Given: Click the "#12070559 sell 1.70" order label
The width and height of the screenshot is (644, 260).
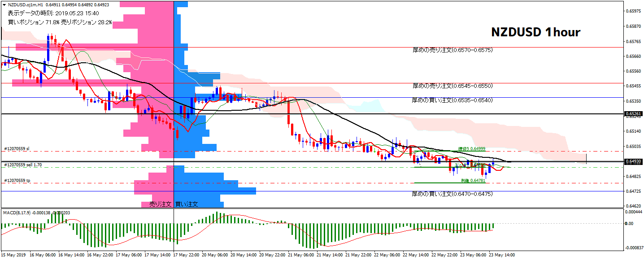Looking at the screenshot, I should pyautogui.click(x=23, y=165).
